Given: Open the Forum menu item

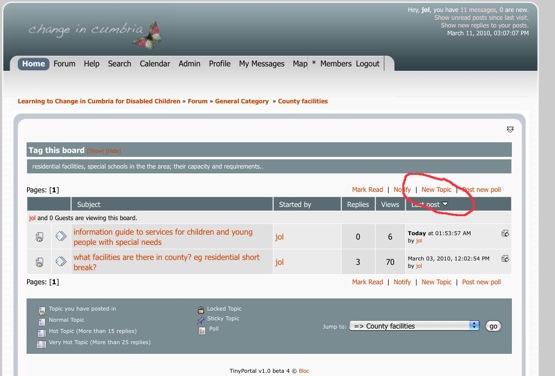Looking at the screenshot, I should click(64, 64).
